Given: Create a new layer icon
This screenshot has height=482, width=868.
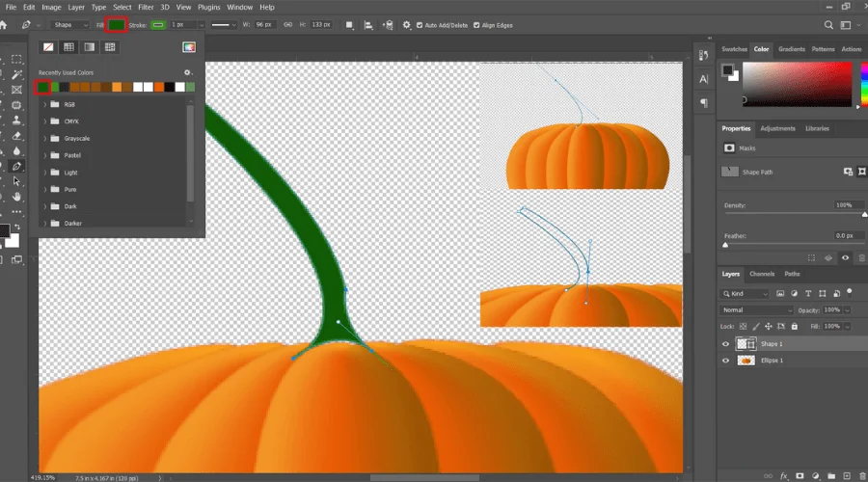Looking at the screenshot, I should 847,476.
